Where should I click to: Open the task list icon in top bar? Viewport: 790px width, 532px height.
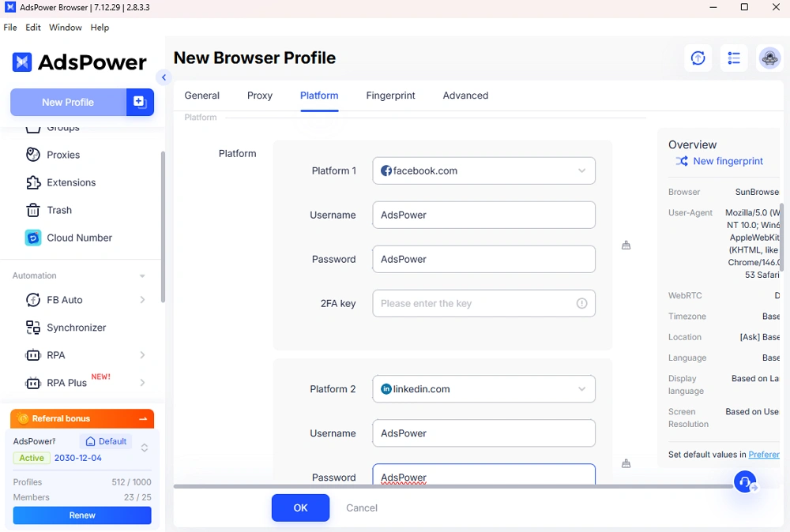tap(734, 58)
